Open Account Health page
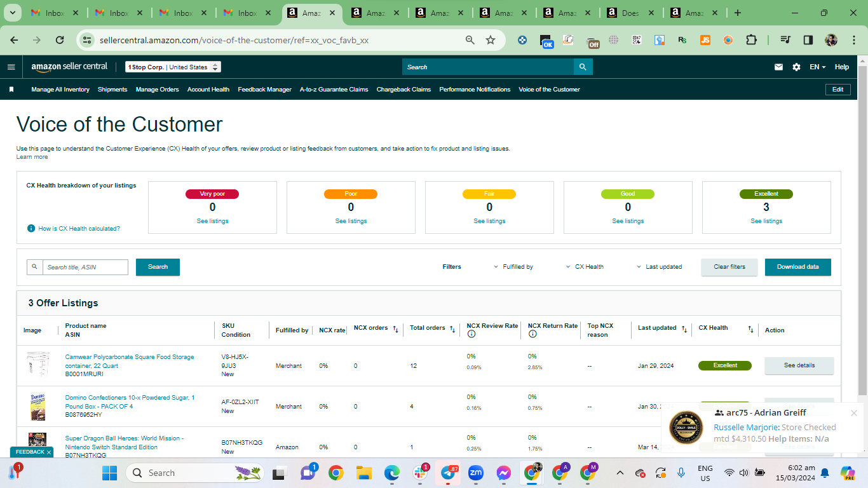Screen dimensions: 868x488 [208, 90]
